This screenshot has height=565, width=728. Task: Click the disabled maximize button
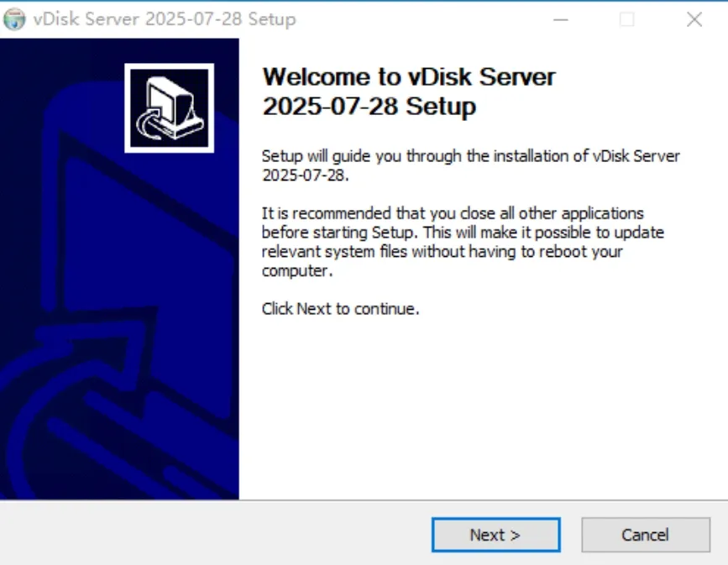click(626, 19)
